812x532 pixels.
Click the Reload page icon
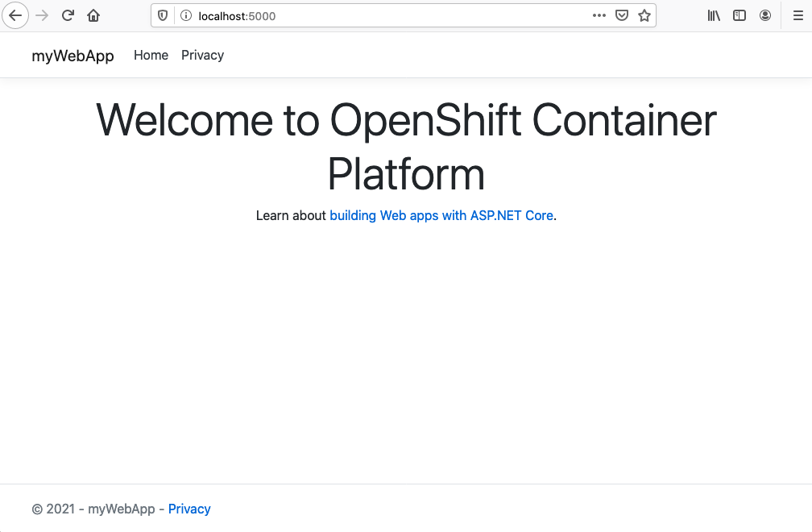(x=68, y=15)
